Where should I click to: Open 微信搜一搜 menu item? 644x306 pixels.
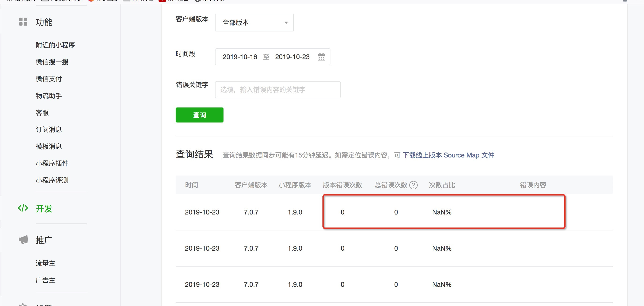pos(52,62)
